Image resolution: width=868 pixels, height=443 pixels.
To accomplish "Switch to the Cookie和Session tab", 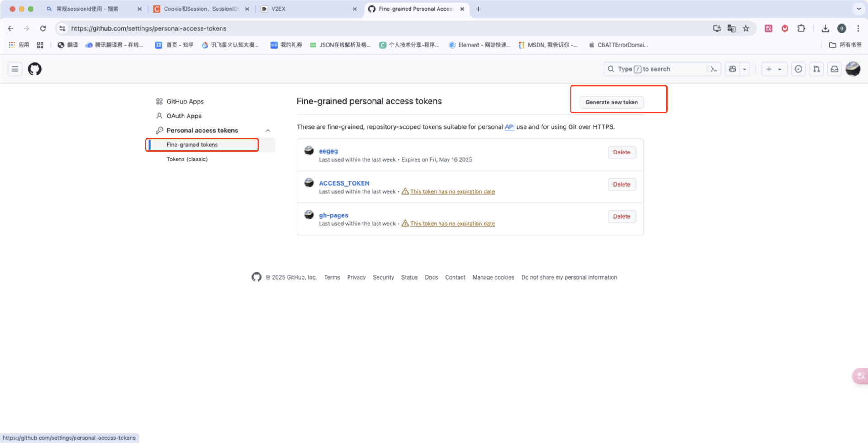I will pos(201,9).
